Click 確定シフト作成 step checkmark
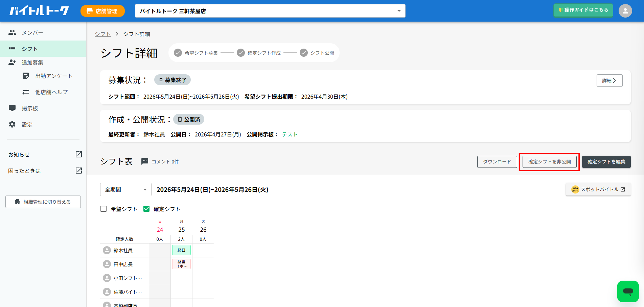 241,53
